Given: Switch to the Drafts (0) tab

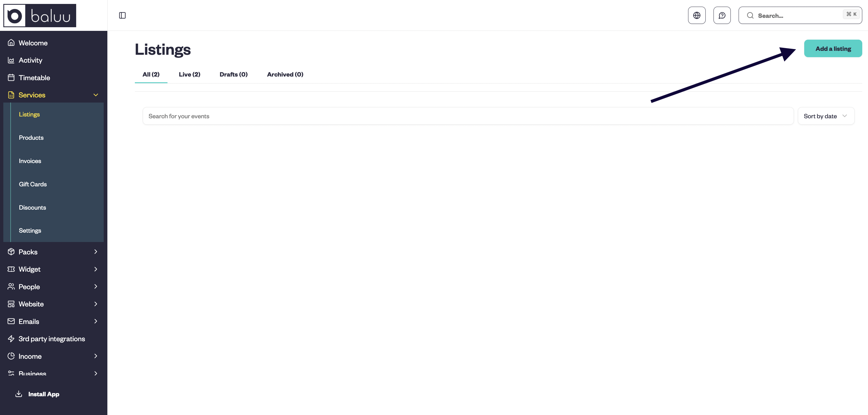Looking at the screenshot, I should tap(233, 74).
